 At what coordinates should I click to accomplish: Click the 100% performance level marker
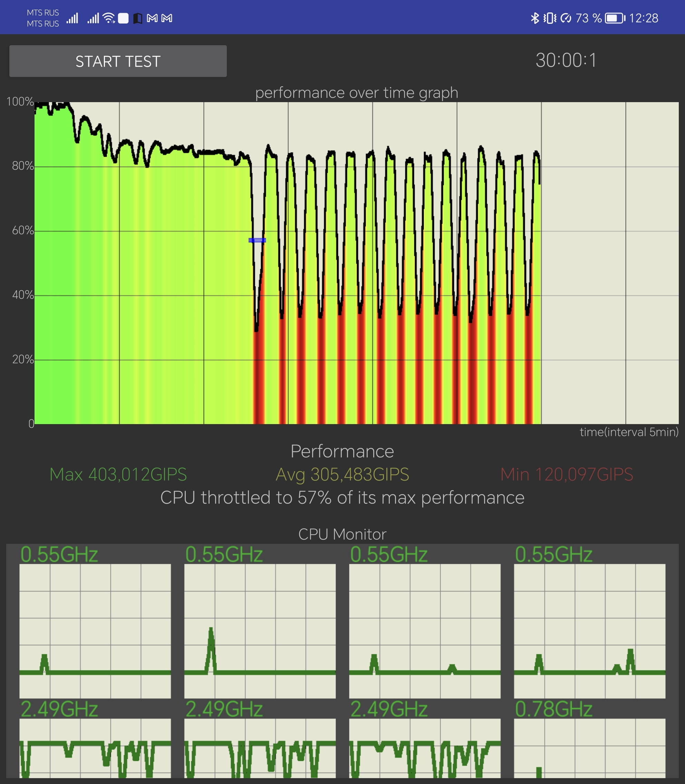click(x=23, y=101)
